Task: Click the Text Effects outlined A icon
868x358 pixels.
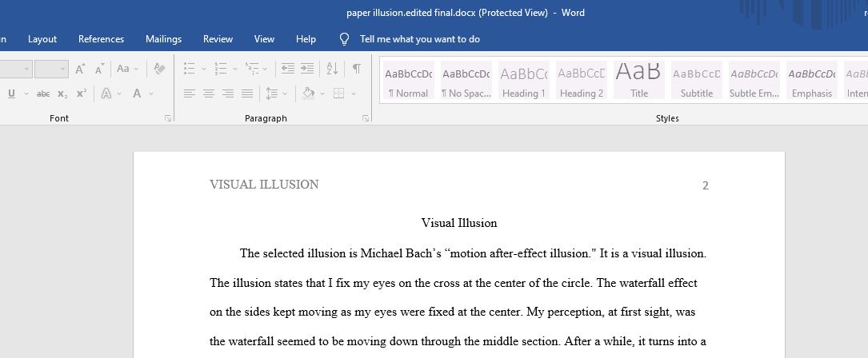Action: (x=106, y=93)
